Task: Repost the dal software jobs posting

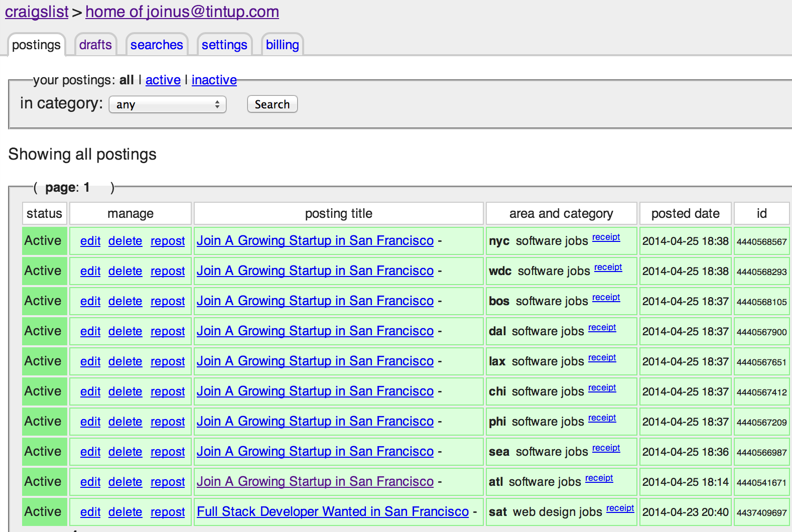Action: pos(168,331)
